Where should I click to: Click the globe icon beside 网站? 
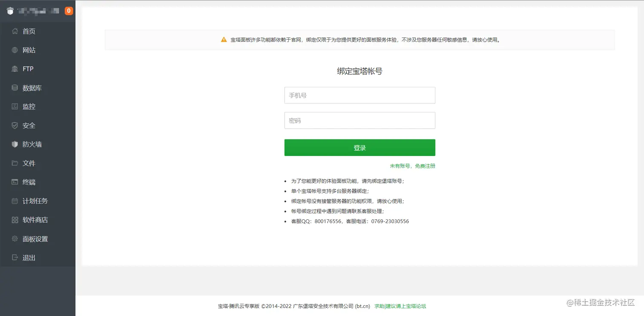15,50
